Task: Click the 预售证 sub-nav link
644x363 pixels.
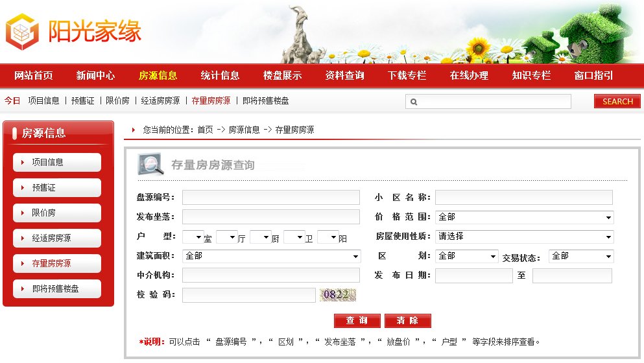Action: 82,100
